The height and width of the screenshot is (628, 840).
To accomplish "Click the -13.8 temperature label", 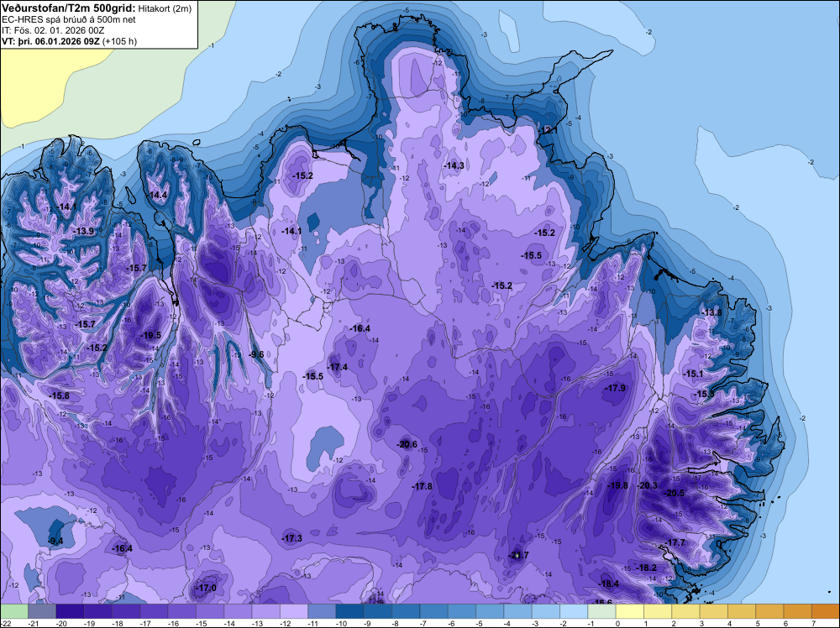I will [712, 312].
